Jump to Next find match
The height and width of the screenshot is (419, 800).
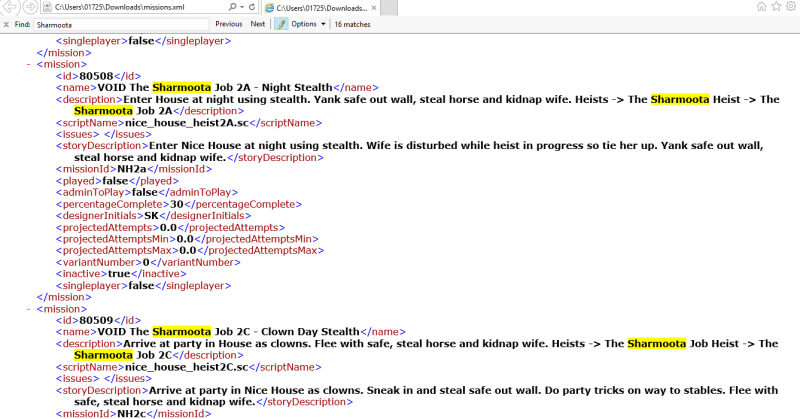point(257,24)
